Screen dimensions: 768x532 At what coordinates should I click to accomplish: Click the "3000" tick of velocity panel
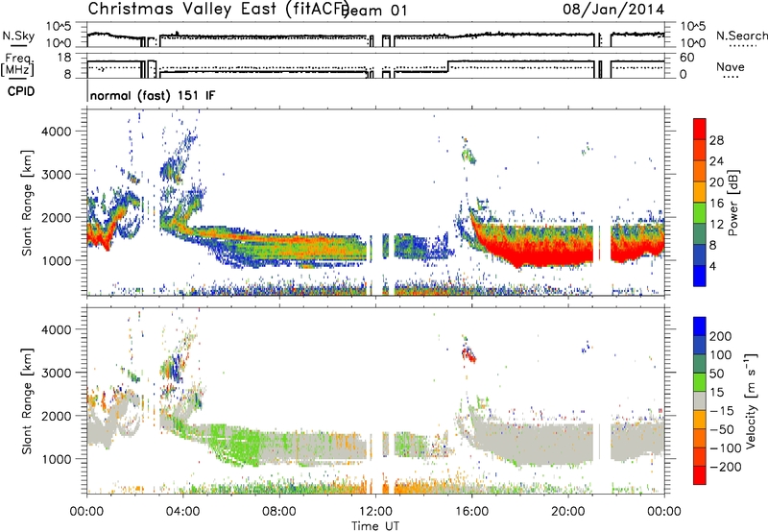(x=57, y=373)
